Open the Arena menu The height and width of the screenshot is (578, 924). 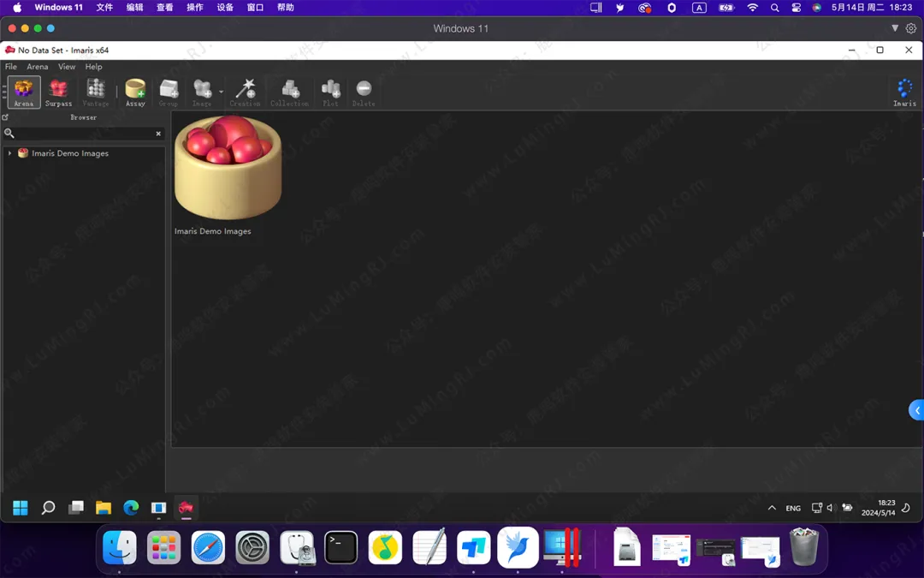point(38,67)
